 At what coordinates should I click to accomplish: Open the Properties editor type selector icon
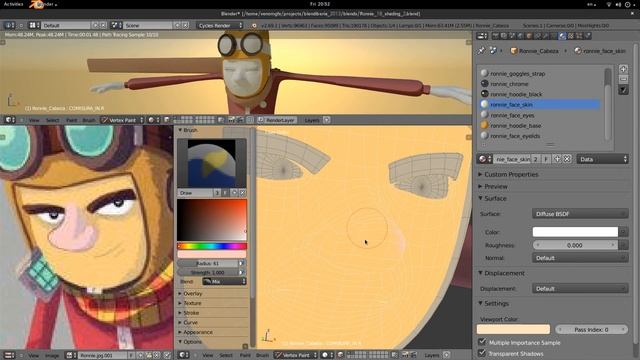pyautogui.click(x=482, y=36)
